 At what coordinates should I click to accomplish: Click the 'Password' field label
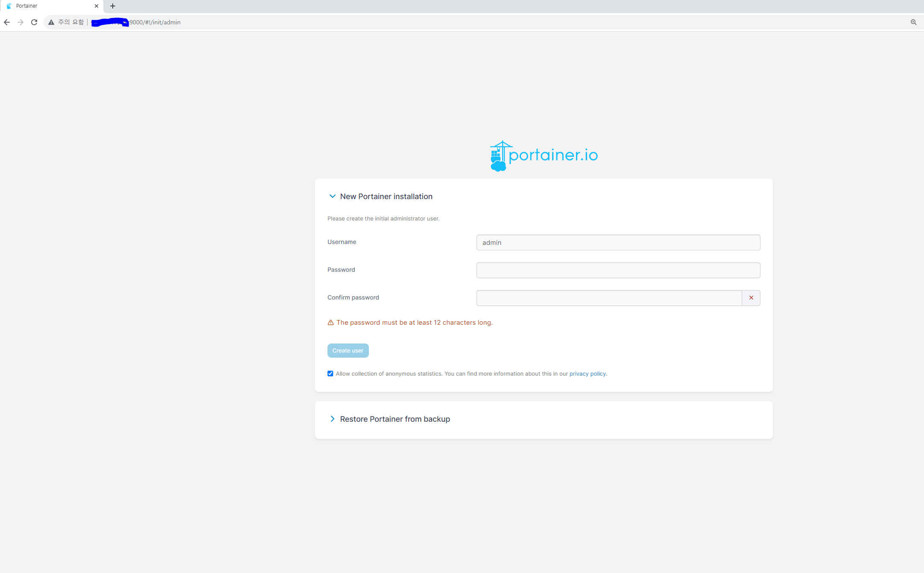[x=341, y=270]
